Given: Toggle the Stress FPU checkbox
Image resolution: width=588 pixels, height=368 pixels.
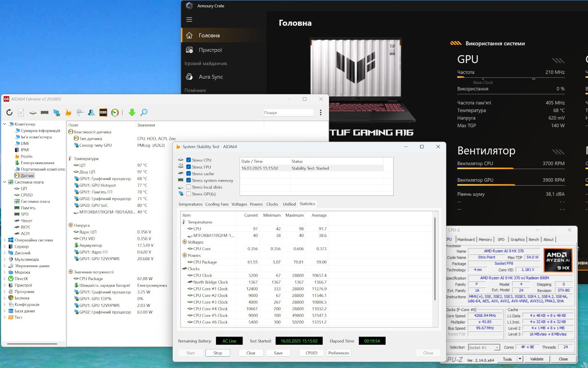Looking at the screenshot, I should click(x=189, y=167).
